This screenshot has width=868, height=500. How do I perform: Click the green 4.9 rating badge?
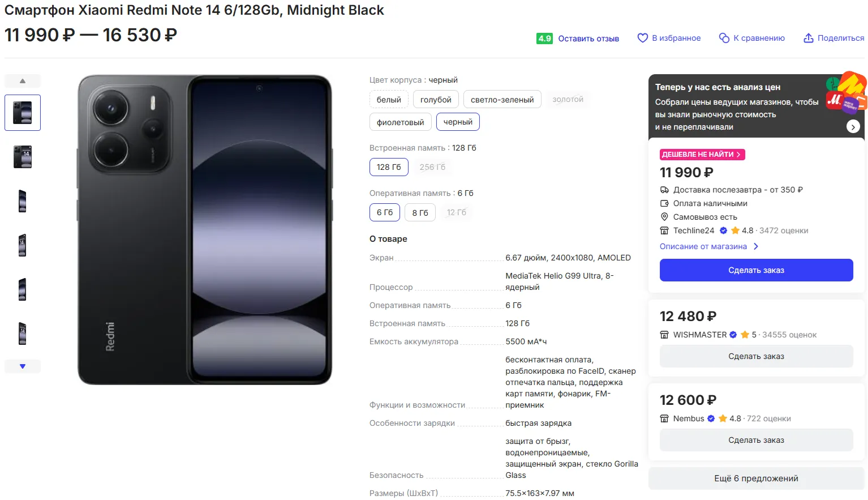[544, 39]
